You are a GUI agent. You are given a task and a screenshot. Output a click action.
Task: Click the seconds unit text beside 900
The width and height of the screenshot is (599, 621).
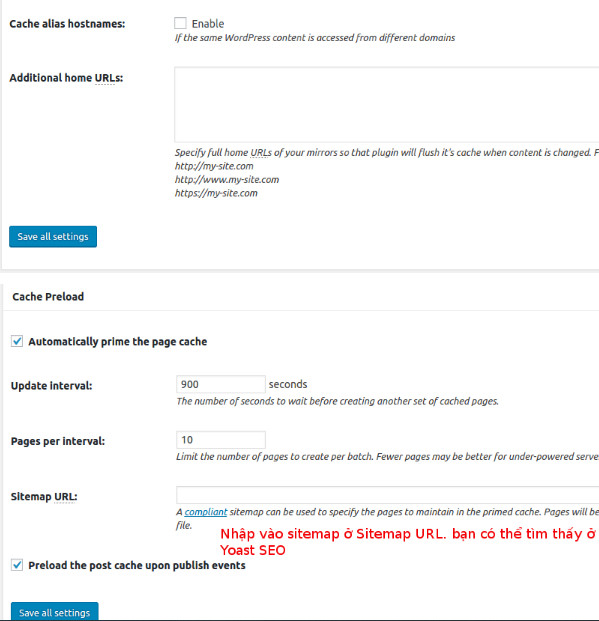pyautogui.click(x=288, y=384)
